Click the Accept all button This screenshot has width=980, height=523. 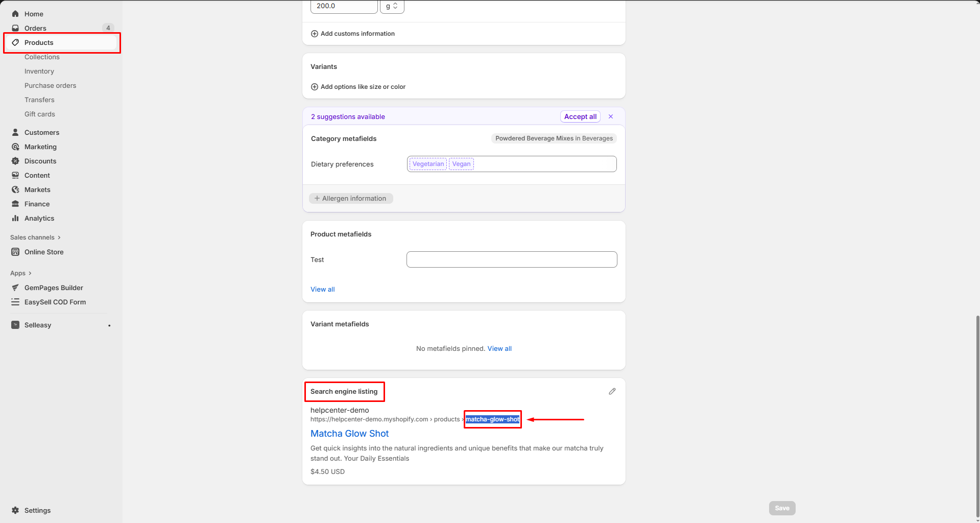coord(580,116)
